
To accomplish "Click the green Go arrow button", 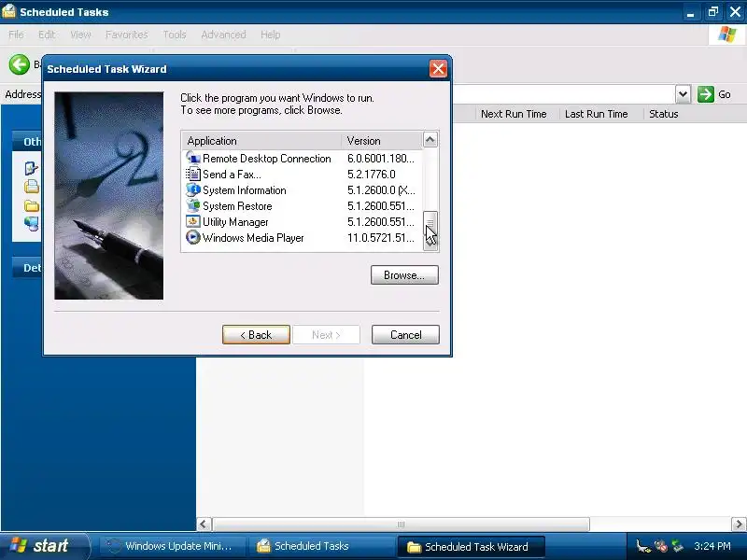I will point(706,94).
